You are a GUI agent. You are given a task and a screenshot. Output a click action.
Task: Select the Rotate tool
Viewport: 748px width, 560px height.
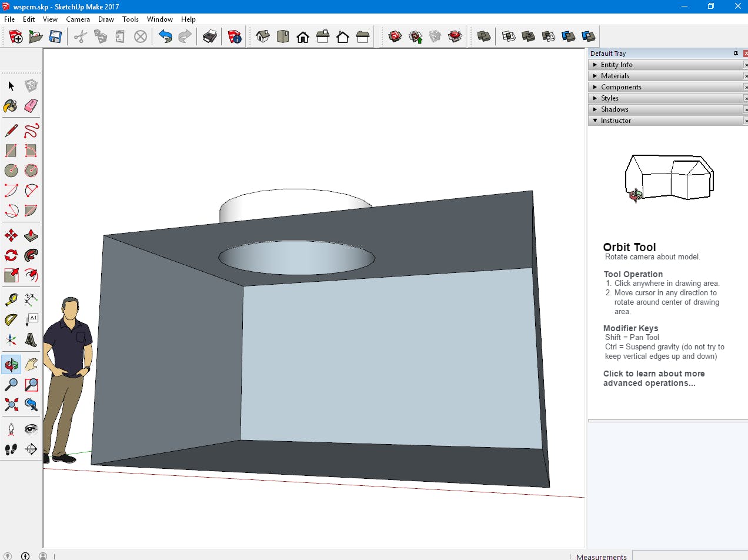click(11, 256)
